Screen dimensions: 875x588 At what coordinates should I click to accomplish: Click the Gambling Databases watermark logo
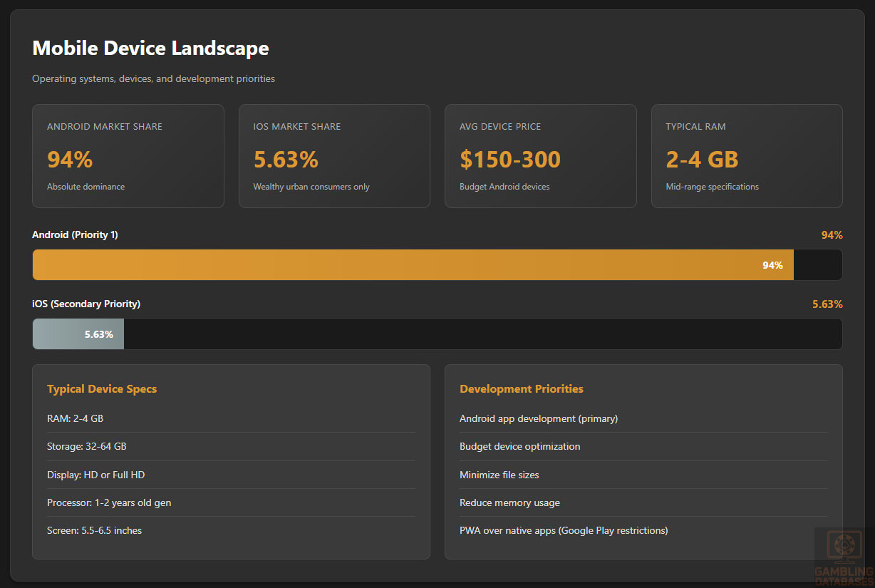click(x=844, y=557)
